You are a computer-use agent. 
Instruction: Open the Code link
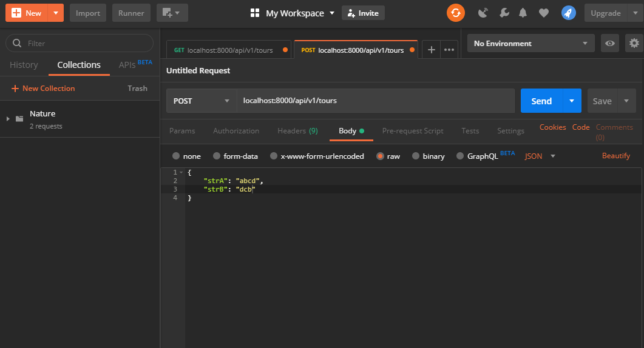581,127
